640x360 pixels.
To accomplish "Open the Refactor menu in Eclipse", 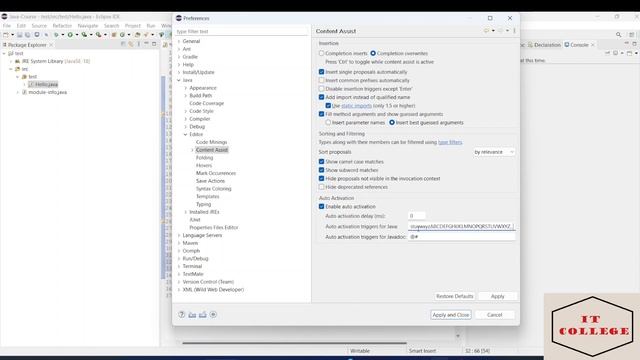I will [62, 25].
